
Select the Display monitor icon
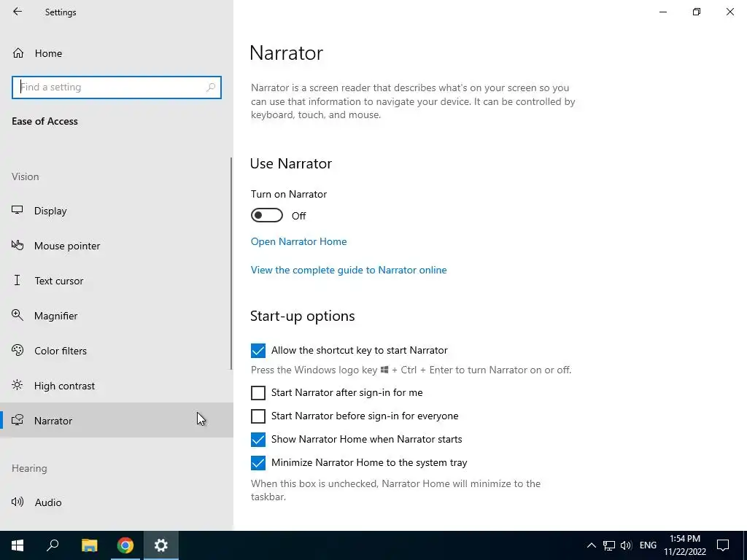(x=18, y=211)
